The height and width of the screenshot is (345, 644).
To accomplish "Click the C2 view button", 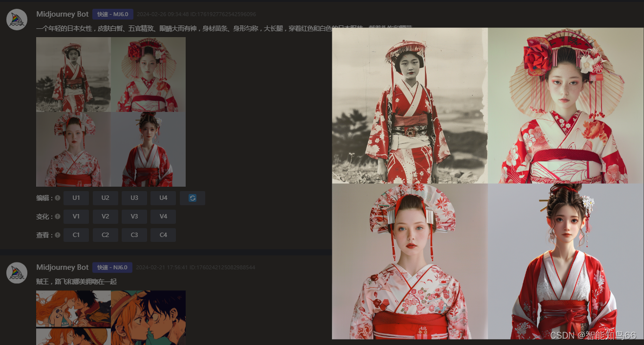I will pos(106,235).
